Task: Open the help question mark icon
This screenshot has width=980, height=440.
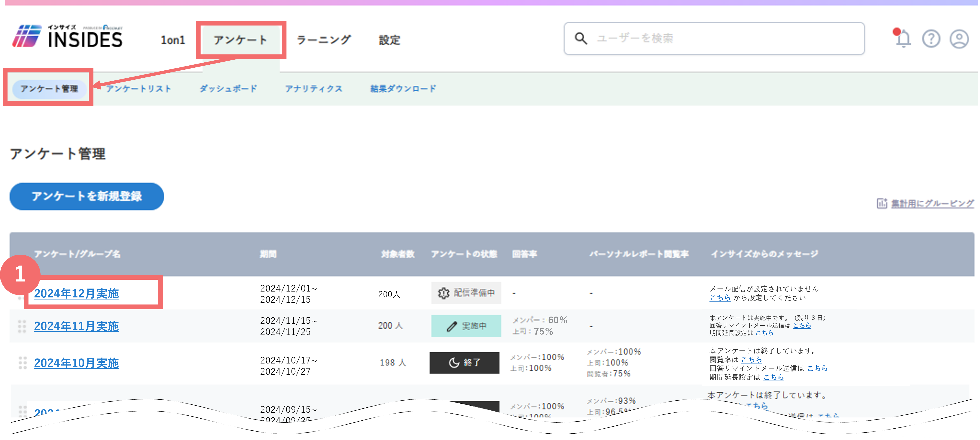Action: [x=931, y=39]
